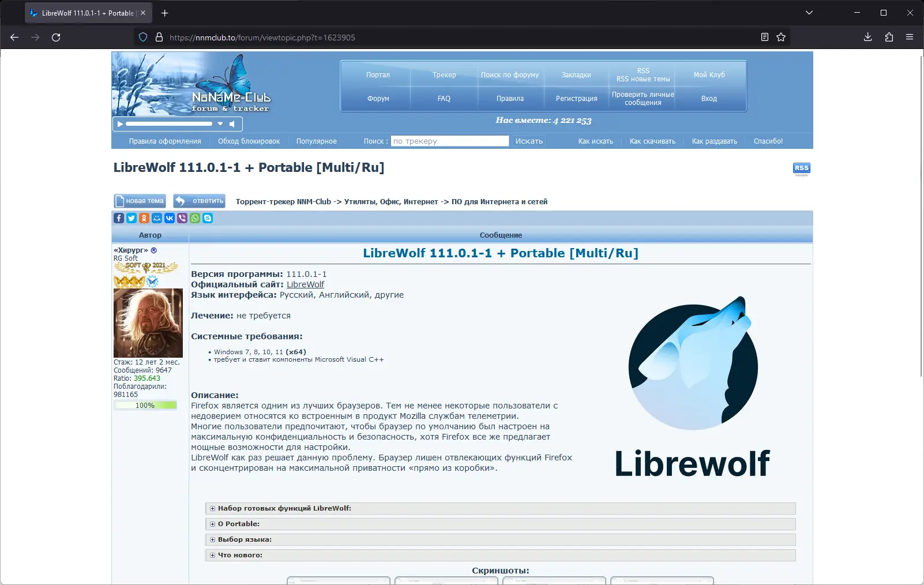
Task: Share the topic via Skype
Action: [x=208, y=218]
